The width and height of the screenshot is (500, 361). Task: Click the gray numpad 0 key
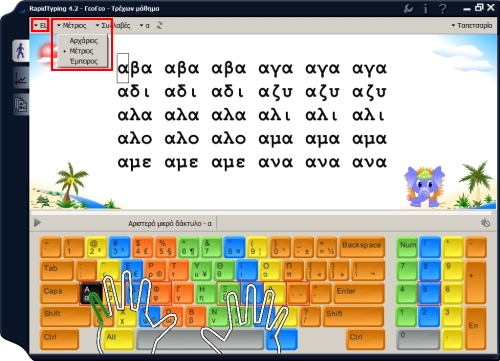pos(418,339)
